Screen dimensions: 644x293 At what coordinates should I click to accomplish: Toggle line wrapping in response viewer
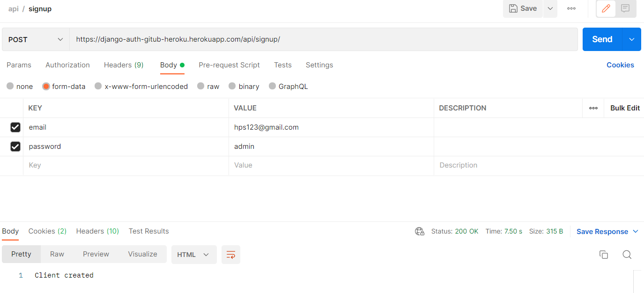coord(230,254)
